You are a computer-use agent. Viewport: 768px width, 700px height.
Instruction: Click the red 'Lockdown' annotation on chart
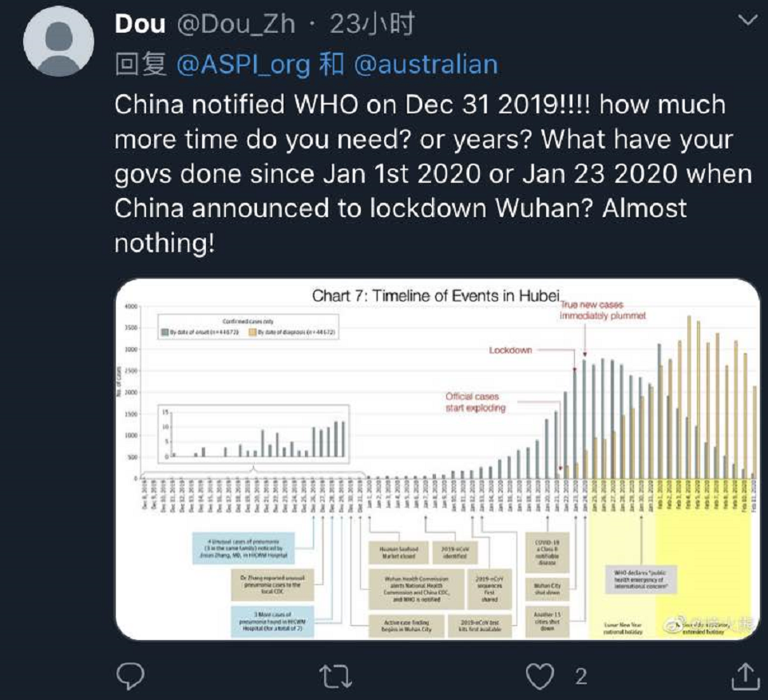(510, 350)
